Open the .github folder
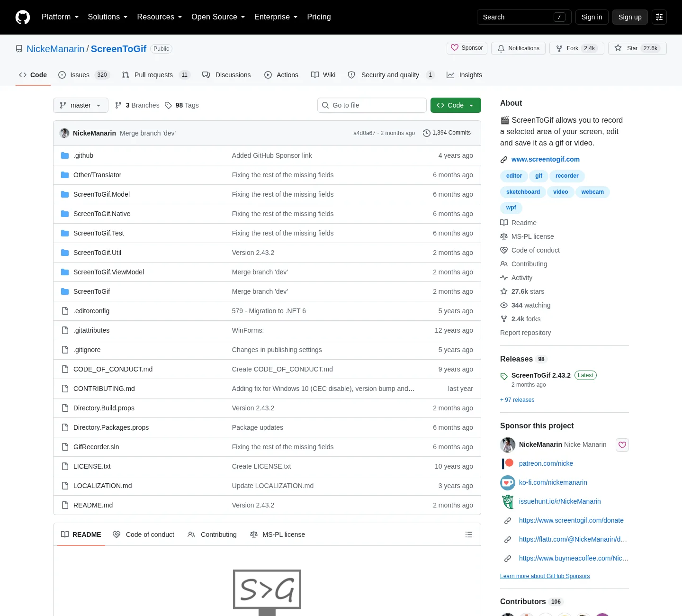The width and height of the screenshot is (682, 616). [83, 155]
